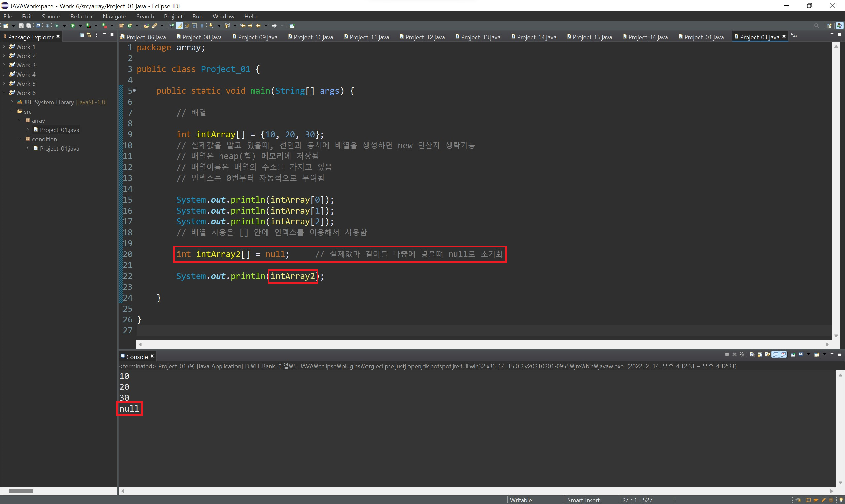Expand the Work 3 project node
Image resolution: width=845 pixels, height=504 pixels.
click(4, 65)
